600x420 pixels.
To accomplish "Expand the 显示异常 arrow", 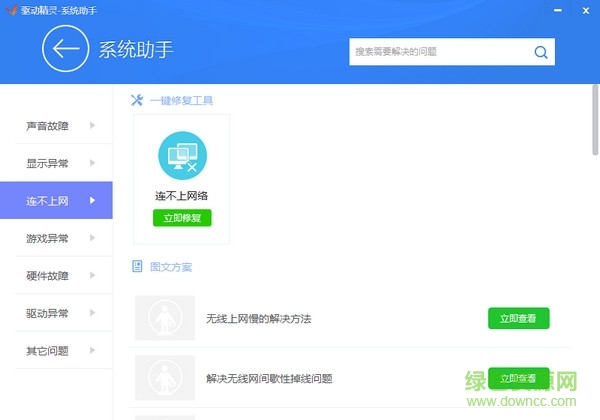I will tap(92, 163).
